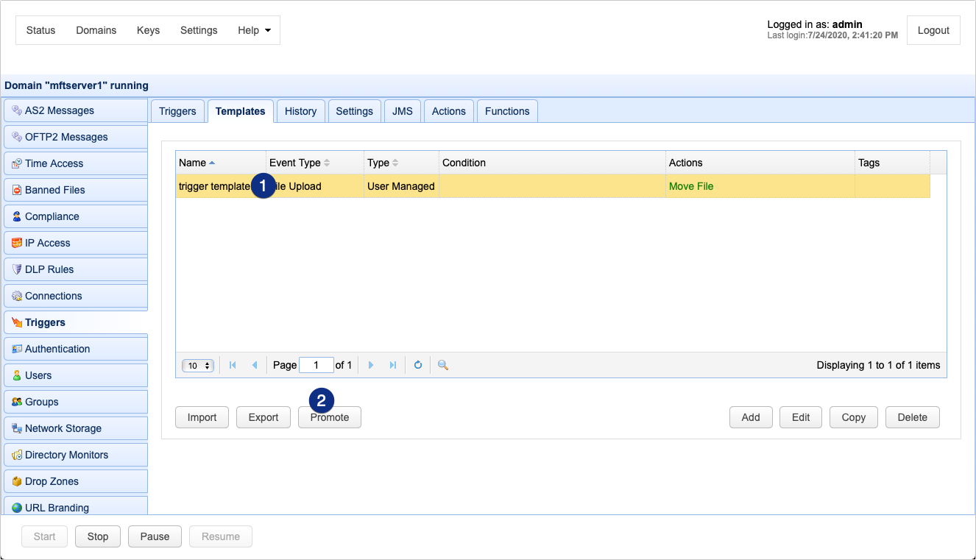Select the trigger template row
Image resolution: width=976 pixels, height=560 pixels.
coord(553,186)
